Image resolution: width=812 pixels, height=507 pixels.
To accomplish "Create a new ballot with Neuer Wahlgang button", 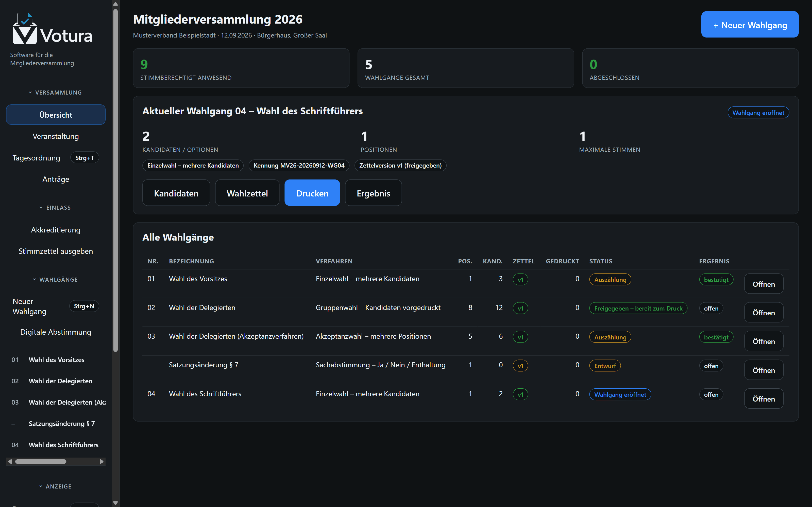I will point(750,25).
